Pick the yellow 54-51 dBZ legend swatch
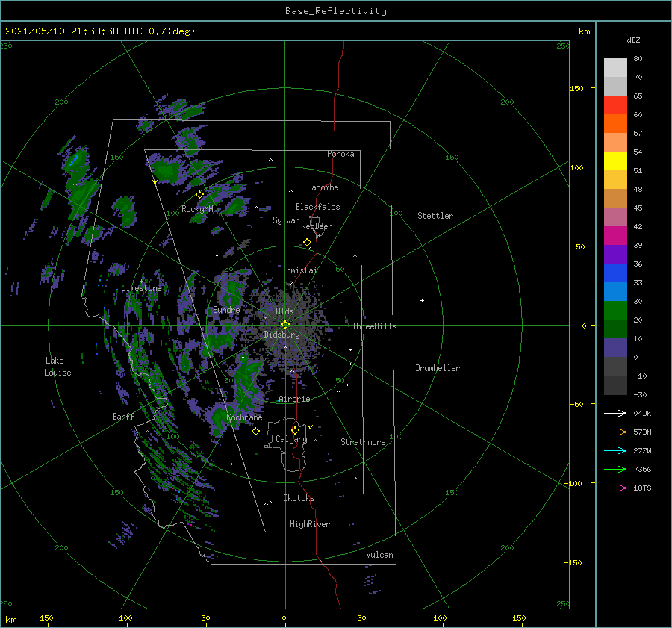Image resolution: width=672 pixels, height=628 pixels. pos(615,161)
